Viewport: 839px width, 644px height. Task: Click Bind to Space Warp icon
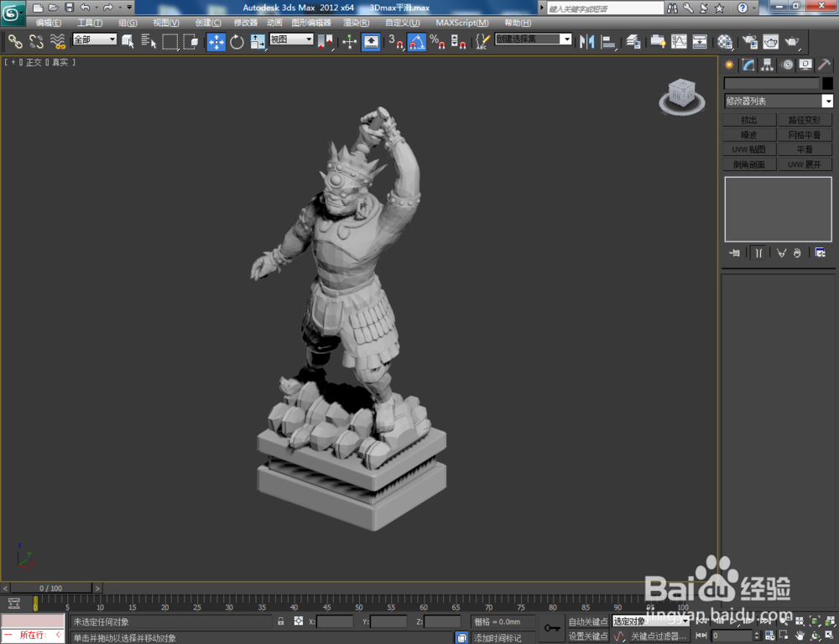coord(57,41)
